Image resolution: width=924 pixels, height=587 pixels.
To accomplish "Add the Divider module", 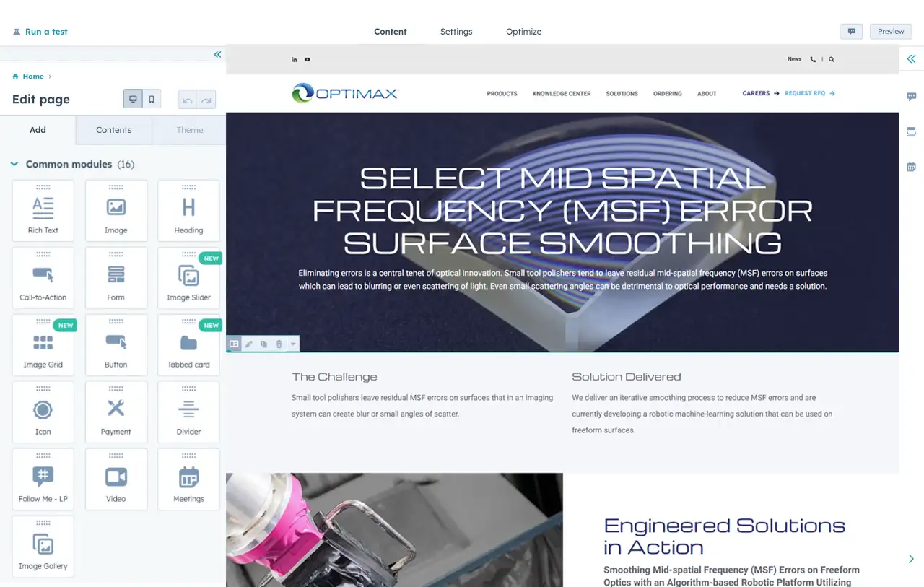I will click(x=188, y=412).
